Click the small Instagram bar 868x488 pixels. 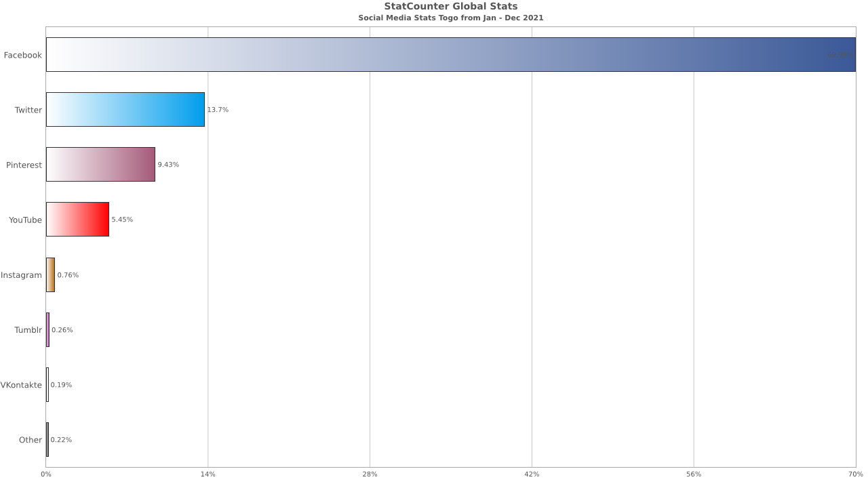(x=50, y=275)
